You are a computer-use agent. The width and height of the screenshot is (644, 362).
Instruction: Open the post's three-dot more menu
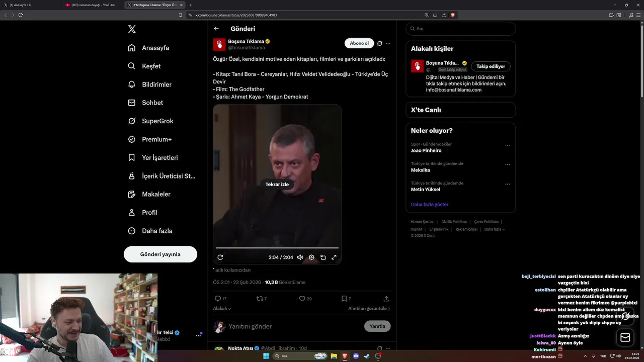coord(388,43)
